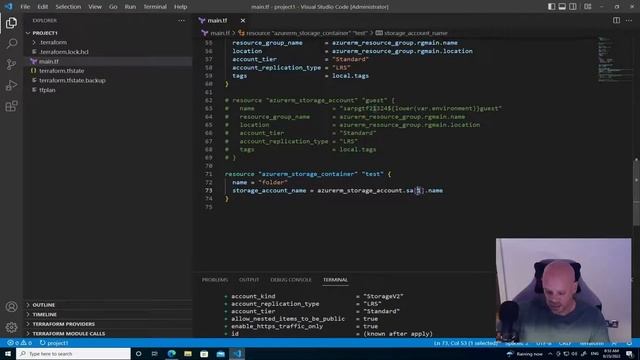This screenshot has height=360, width=640.
Task: Open Microsoft Store from taskbar
Action: pyautogui.click(x=204, y=353)
